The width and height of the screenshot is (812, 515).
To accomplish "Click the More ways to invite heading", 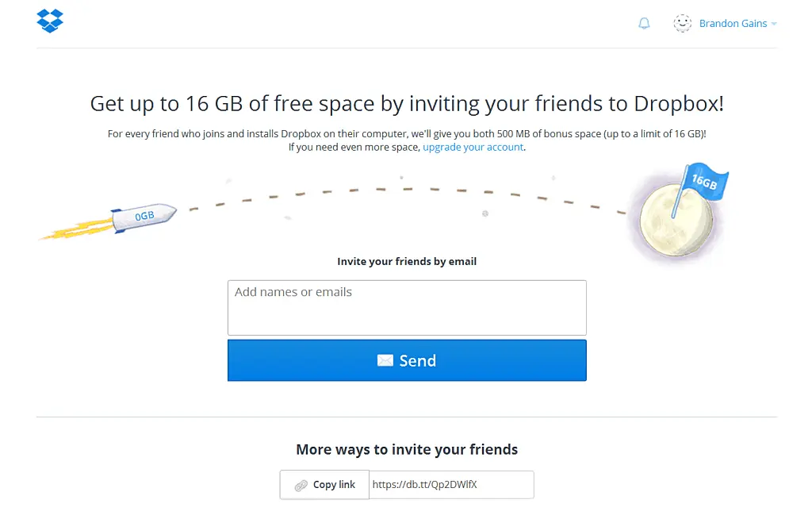I will tap(407, 449).
